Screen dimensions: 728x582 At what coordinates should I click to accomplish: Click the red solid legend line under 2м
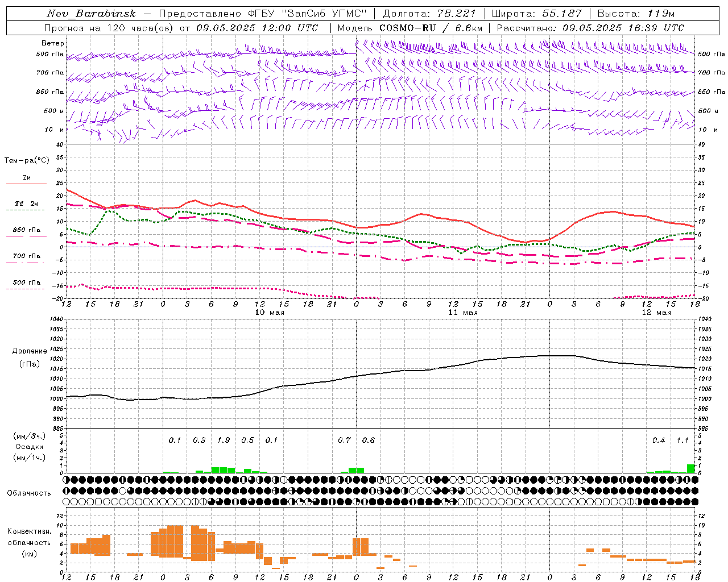click(x=26, y=184)
